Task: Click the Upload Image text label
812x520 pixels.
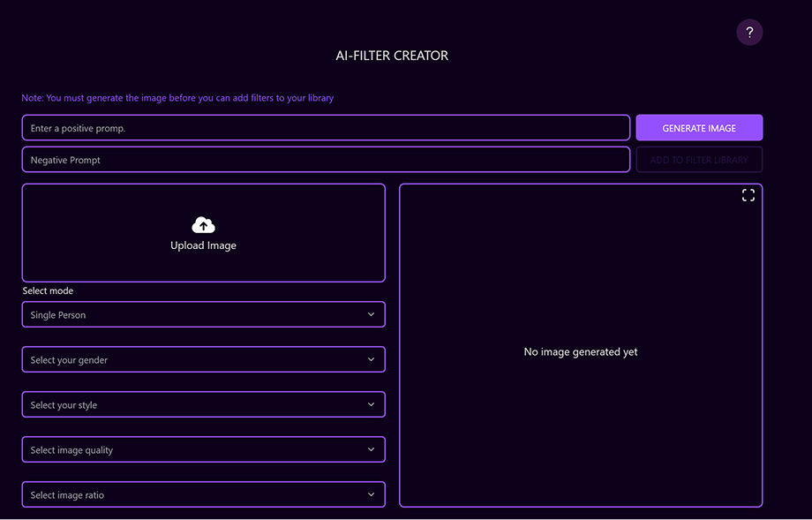Action: (203, 245)
